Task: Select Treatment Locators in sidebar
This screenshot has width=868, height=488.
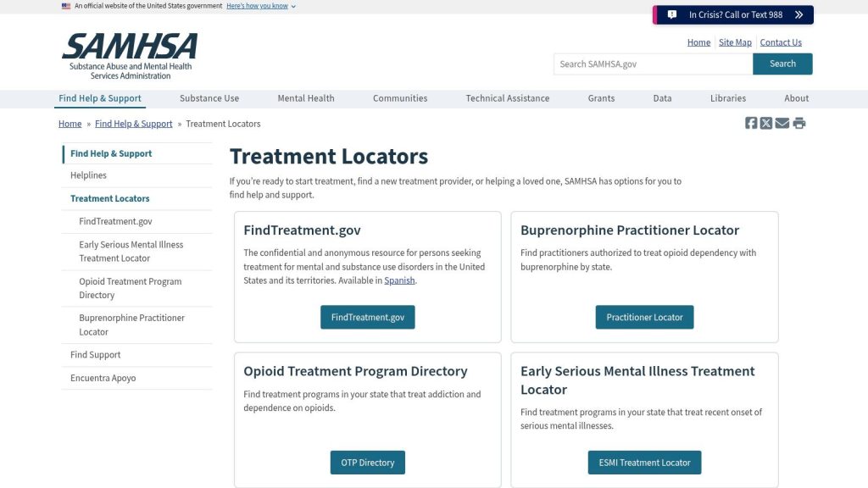Action: pyautogui.click(x=136, y=198)
